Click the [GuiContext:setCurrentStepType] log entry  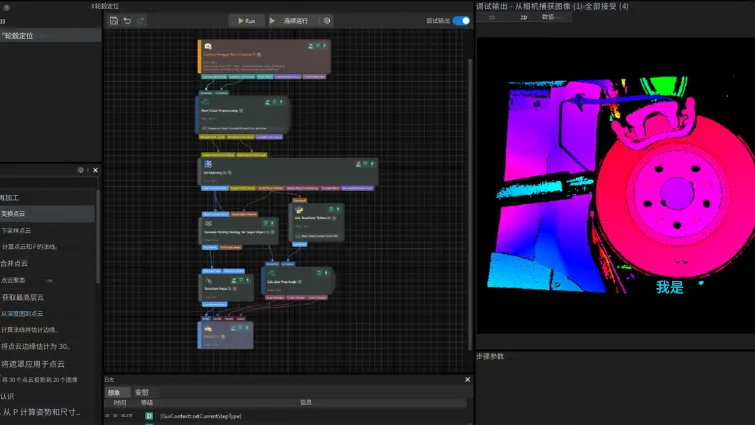[201, 416]
